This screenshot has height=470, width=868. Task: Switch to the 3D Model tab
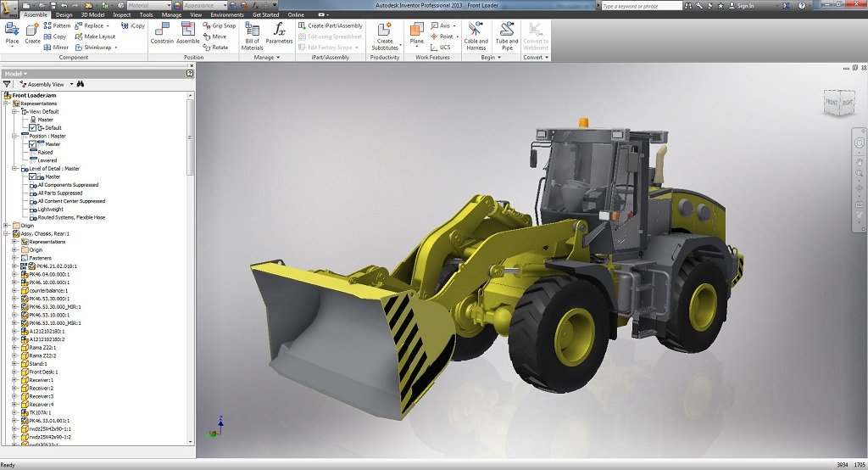93,15
